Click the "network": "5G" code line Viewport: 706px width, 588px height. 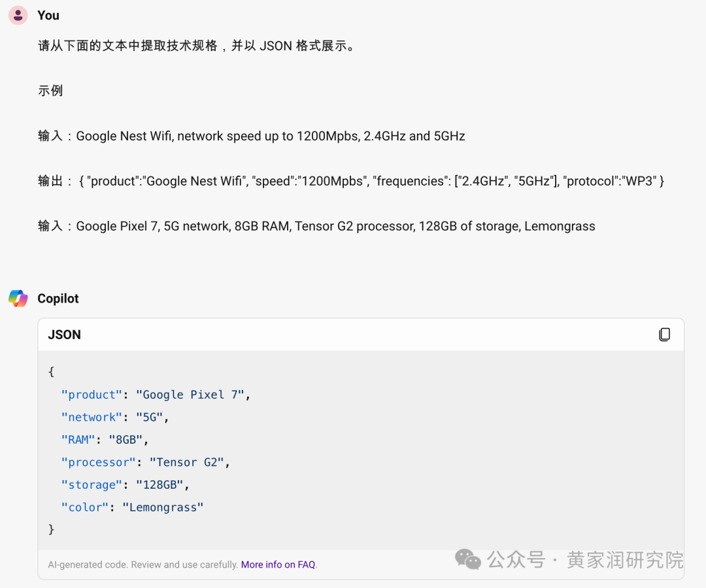point(115,417)
